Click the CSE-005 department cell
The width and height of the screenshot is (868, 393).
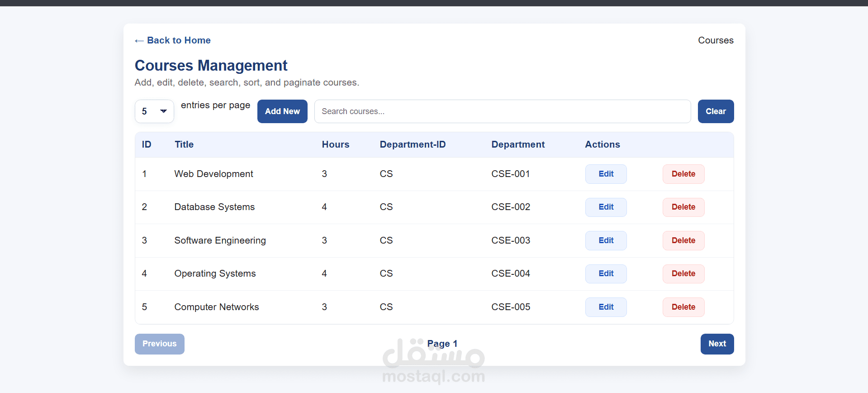click(x=511, y=307)
